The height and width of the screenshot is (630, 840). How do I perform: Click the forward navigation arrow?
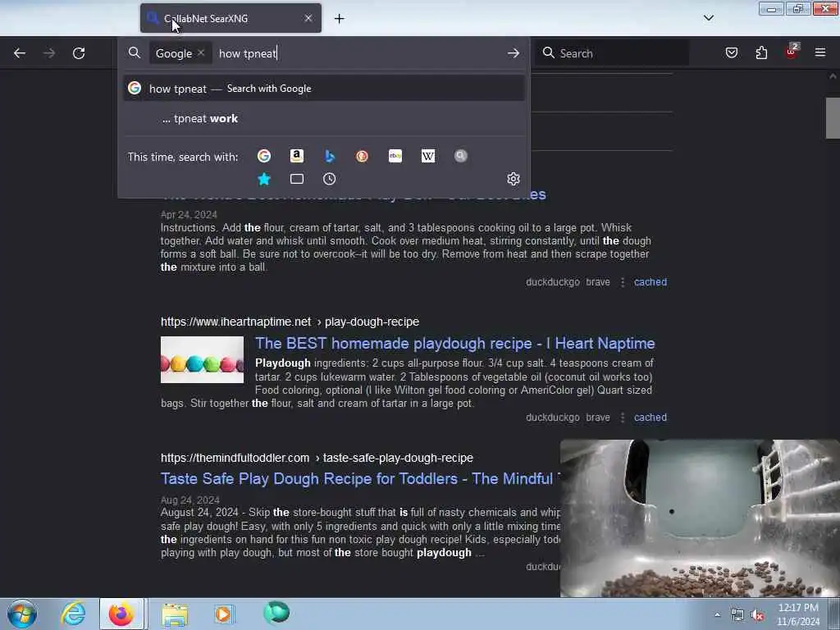[49, 53]
